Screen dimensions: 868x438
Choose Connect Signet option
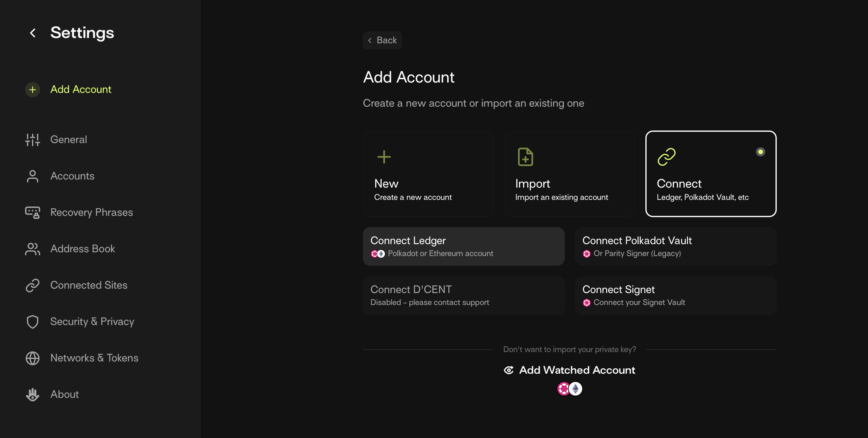pos(675,295)
